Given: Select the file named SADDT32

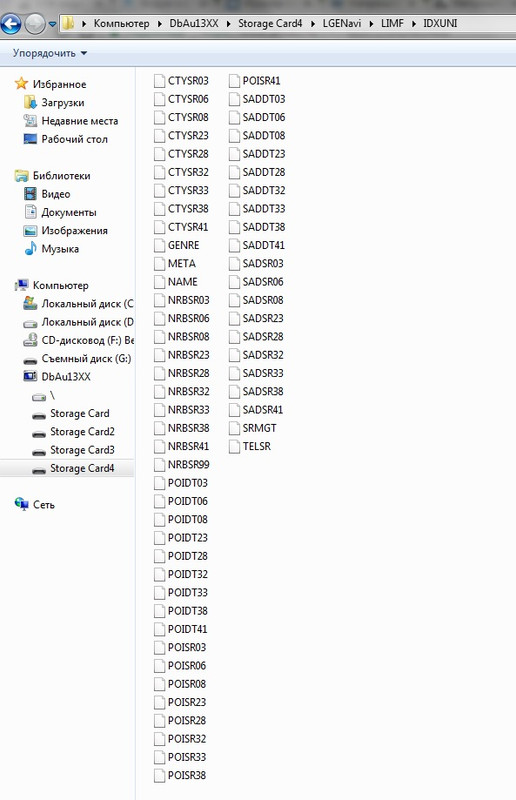Looking at the screenshot, I should coord(264,190).
